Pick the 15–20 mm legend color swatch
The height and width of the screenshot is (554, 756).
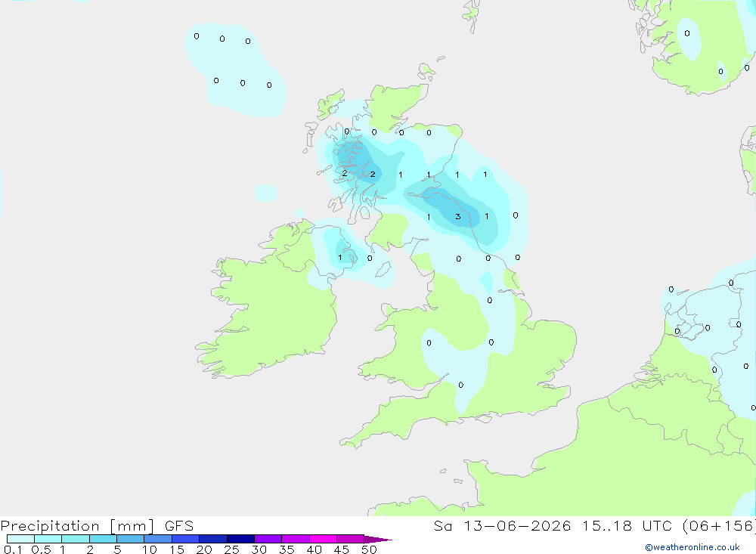coord(186,539)
